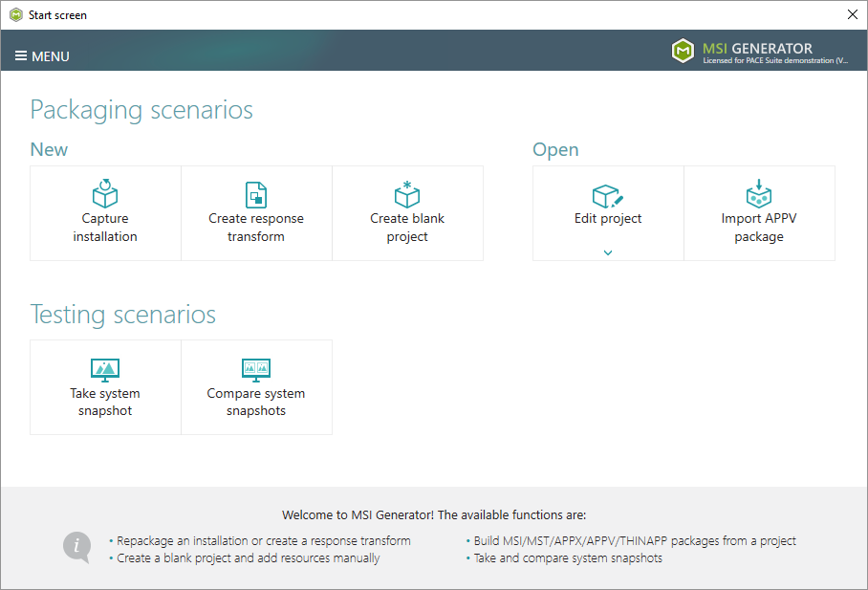Image resolution: width=868 pixels, height=590 pixels.
Task: Select the Compare system snapshots label
Action: tap(256, 402)
